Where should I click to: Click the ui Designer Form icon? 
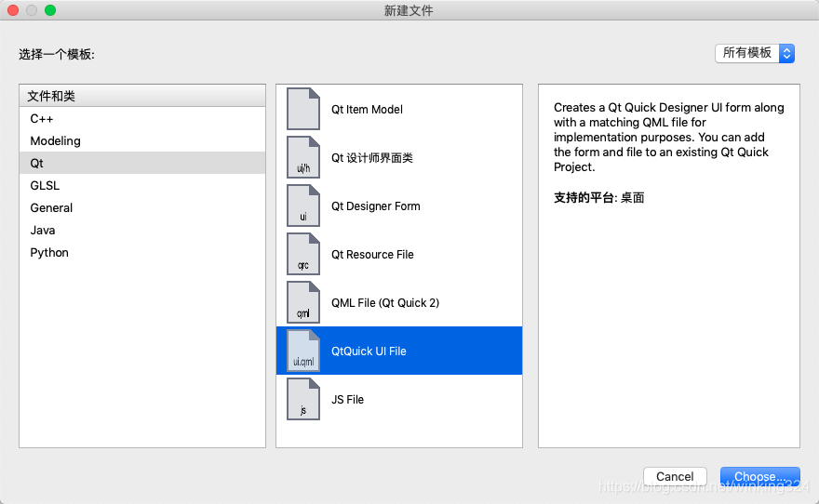(303, 206)
